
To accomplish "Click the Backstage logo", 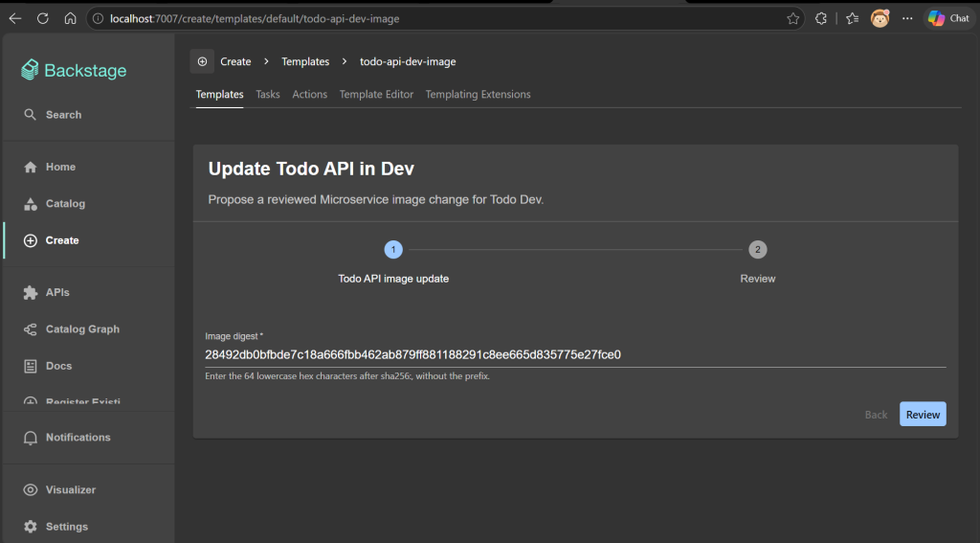I will click(x=74, y=70).
